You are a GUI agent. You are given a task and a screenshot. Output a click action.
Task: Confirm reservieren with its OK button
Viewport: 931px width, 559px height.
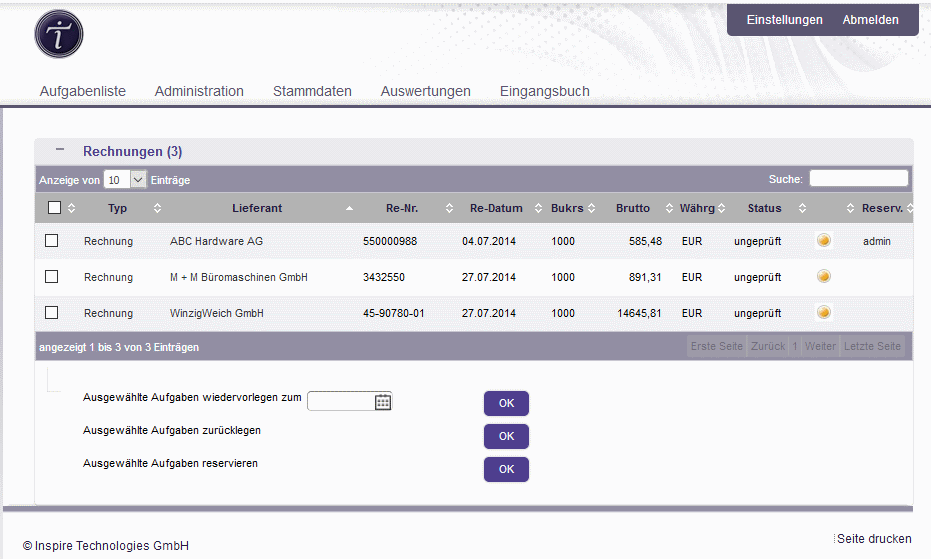[506, 469]
